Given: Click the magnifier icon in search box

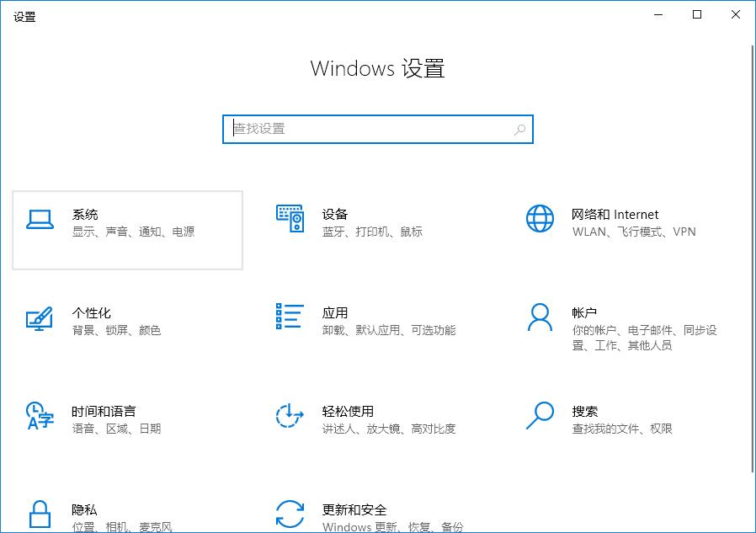Looking at the screenshot, I should pos(519,130).
